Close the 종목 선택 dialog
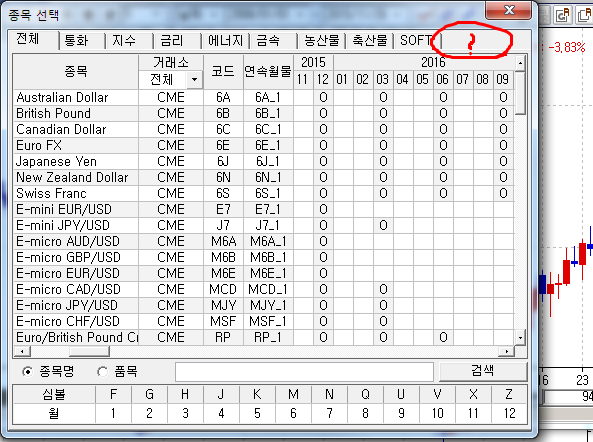This screenshot has width=593, height=442. pos(509,10)
